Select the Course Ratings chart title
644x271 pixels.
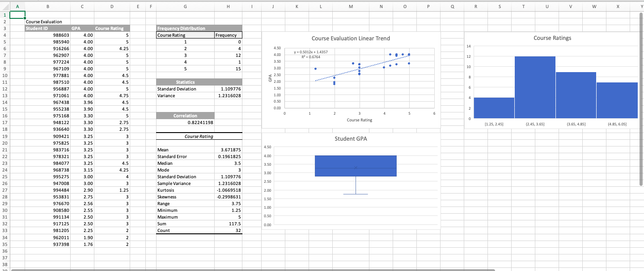point(552,38)
